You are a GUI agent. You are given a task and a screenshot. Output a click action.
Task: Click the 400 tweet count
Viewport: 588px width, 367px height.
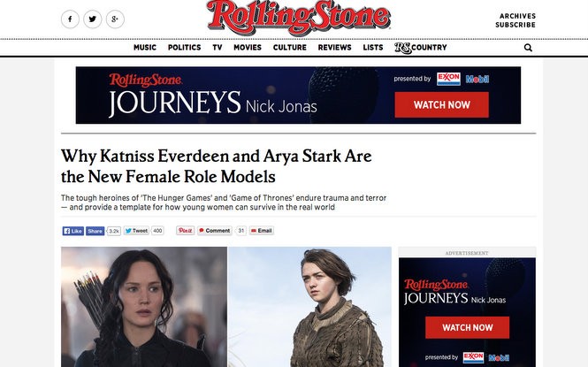(157, 231)
